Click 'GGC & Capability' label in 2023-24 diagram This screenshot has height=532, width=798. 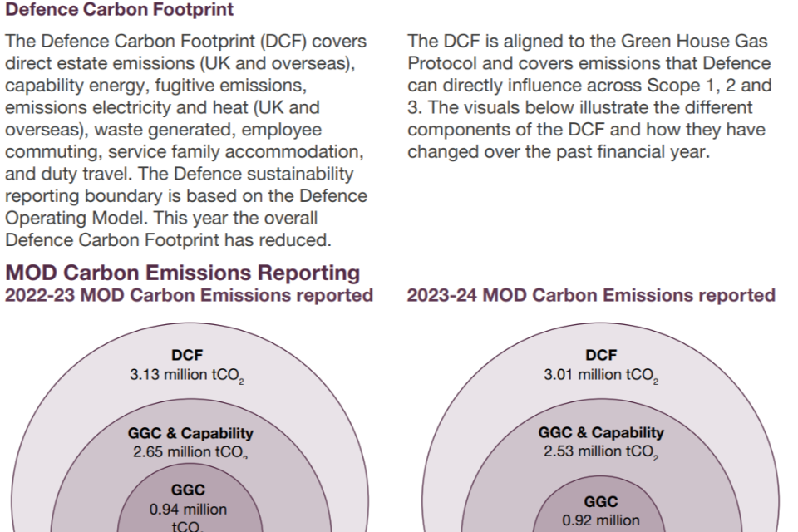(x=601, y=433)
